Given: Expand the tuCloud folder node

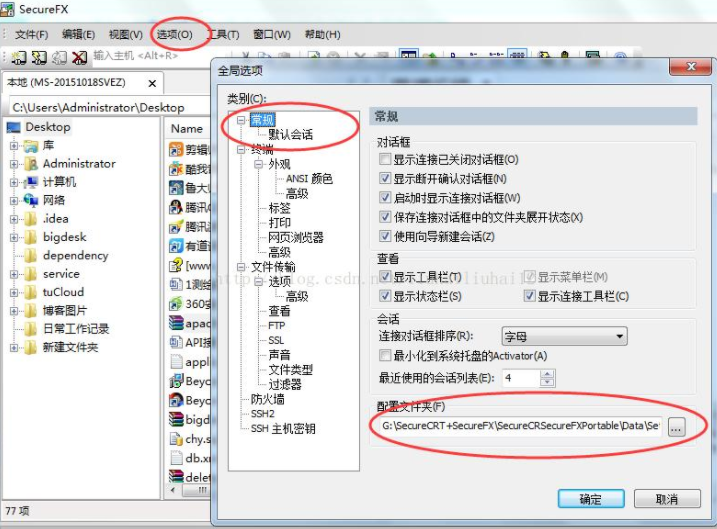Looking at the screenshot, I should pyautogui.click(x=14, y=292).
